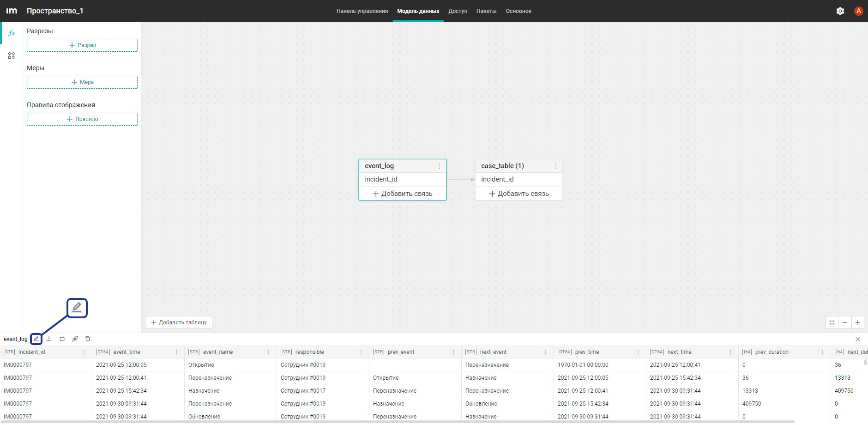Click the Пространство_1 workspace title

pos(55,11)
